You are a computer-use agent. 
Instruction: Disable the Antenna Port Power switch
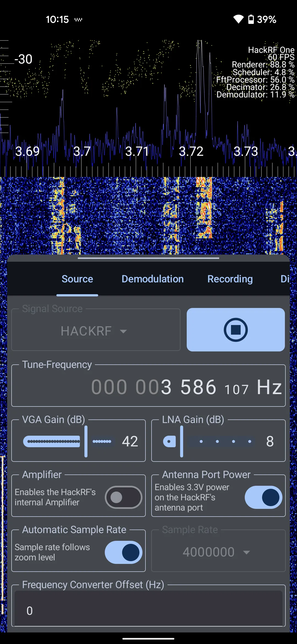[263, 497]
